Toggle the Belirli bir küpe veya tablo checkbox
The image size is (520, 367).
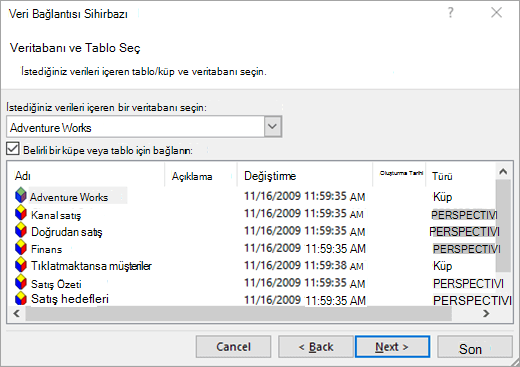[13, 149]
